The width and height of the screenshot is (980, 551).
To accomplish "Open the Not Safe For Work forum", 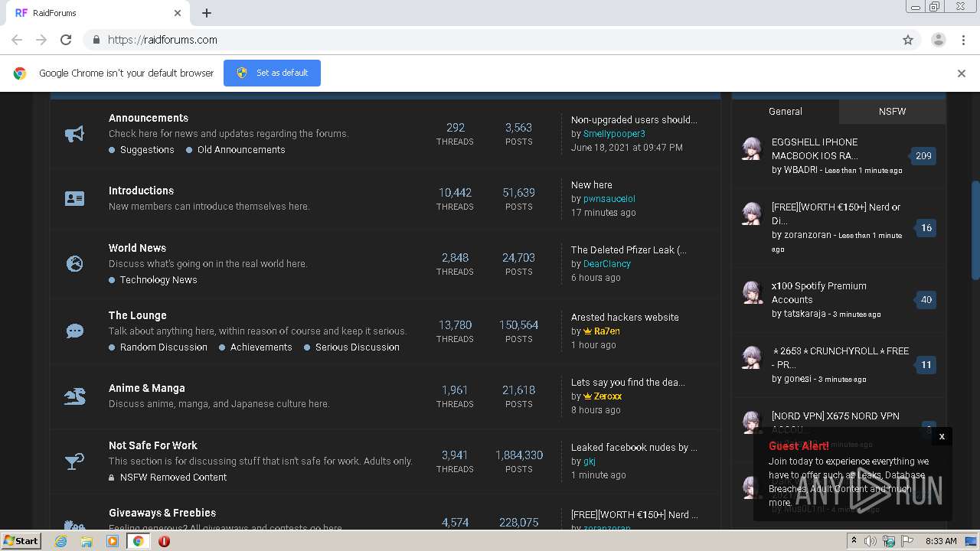I will (x=152, y=445).
